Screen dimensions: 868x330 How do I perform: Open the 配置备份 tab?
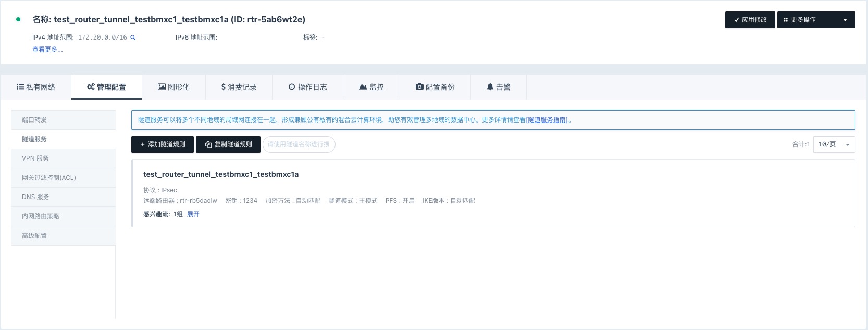[435, 87]
